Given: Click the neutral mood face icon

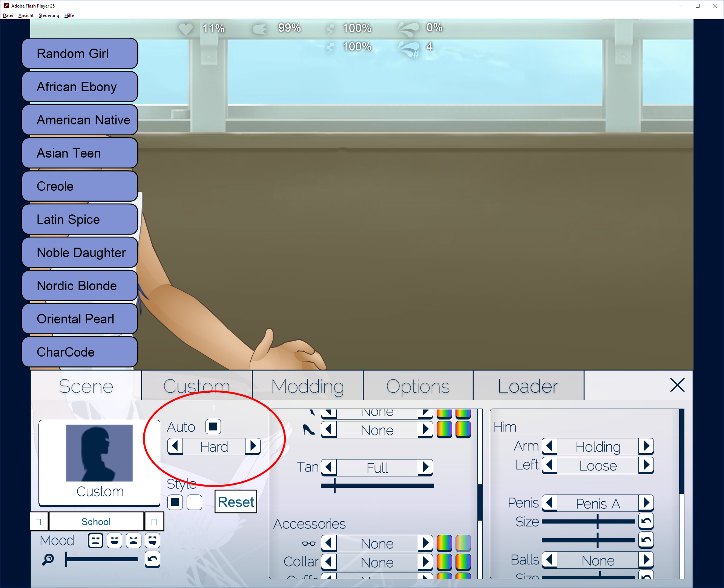Looking at the screenshot, I should coord(95,541).
